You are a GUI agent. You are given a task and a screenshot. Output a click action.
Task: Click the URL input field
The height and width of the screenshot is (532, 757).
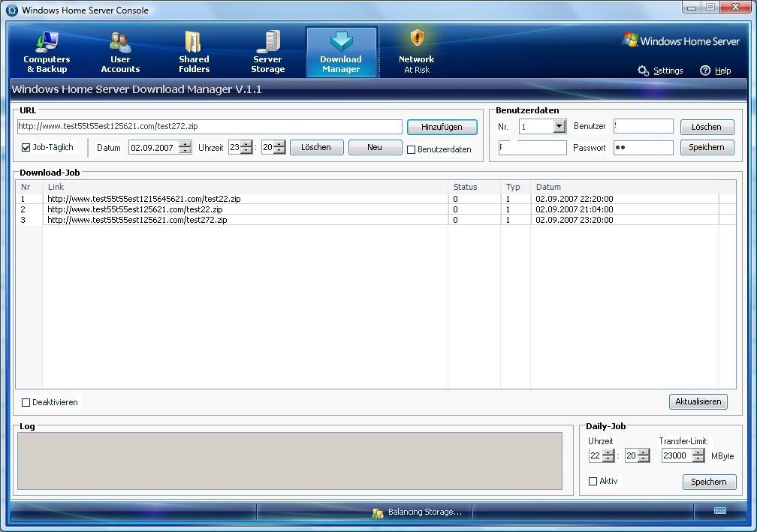coord(210,126)
